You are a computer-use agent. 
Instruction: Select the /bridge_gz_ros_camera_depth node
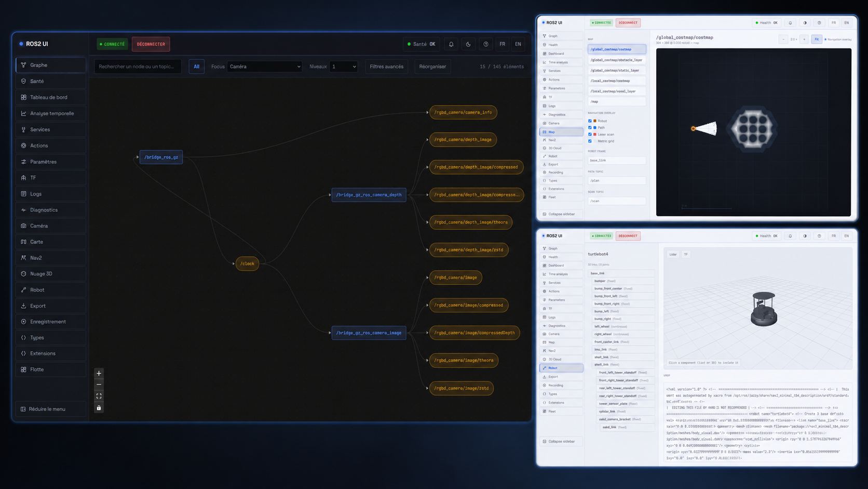369,195
